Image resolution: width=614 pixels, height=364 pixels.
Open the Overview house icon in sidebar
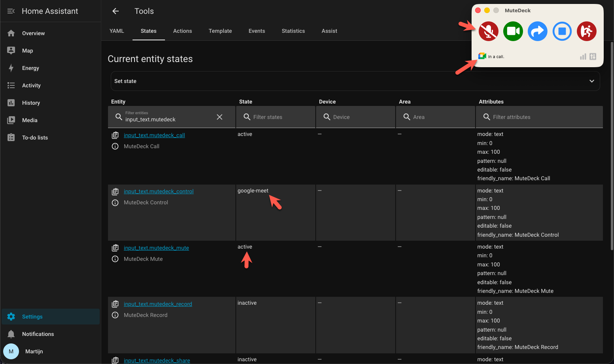pos(11,33)
